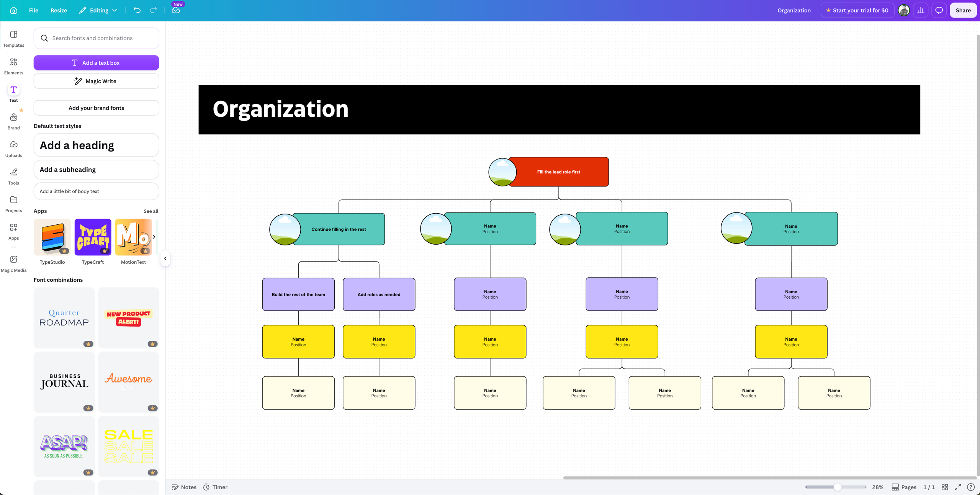The height and width of the screenshot is (495, 980).
Task: Click the search fonts input field
Action: [x=97, y=38]
